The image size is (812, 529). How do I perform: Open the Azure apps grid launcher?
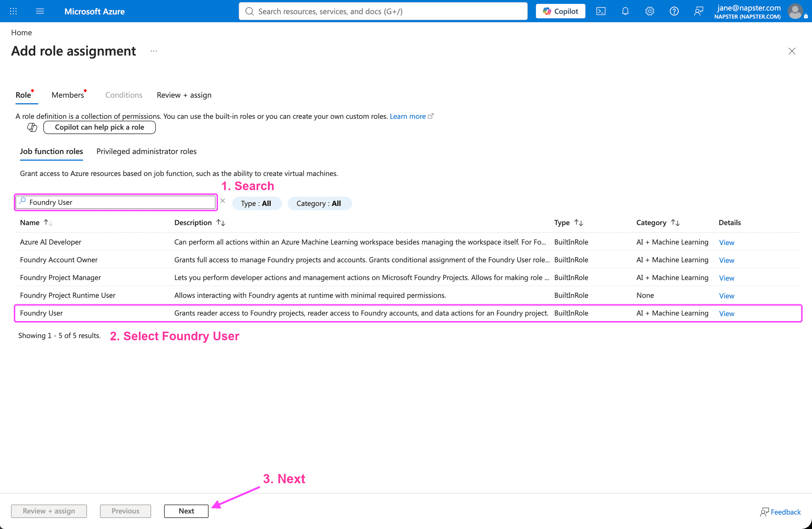(x=13, y=11)
